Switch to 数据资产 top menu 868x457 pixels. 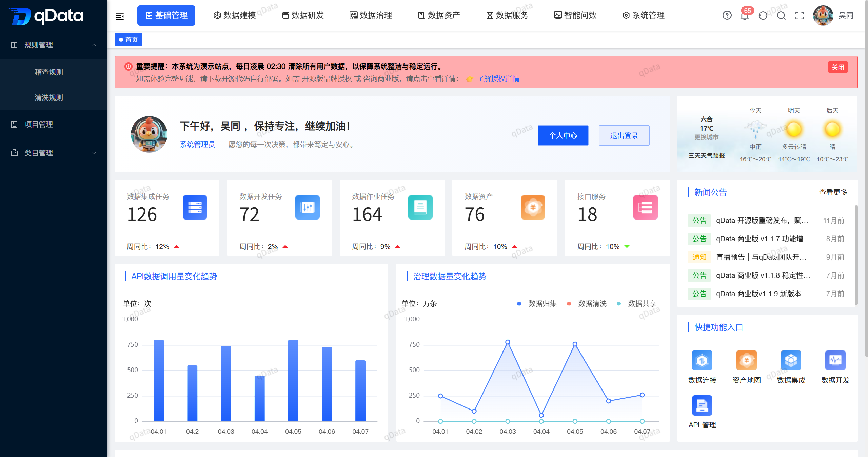coord(439,15)
